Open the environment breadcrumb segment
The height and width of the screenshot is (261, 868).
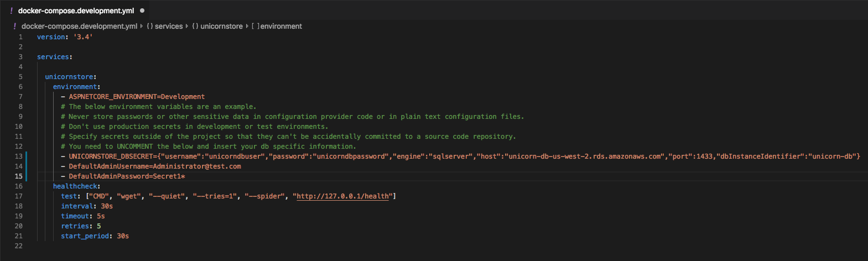pyautogui.click(x=281, y=26)
